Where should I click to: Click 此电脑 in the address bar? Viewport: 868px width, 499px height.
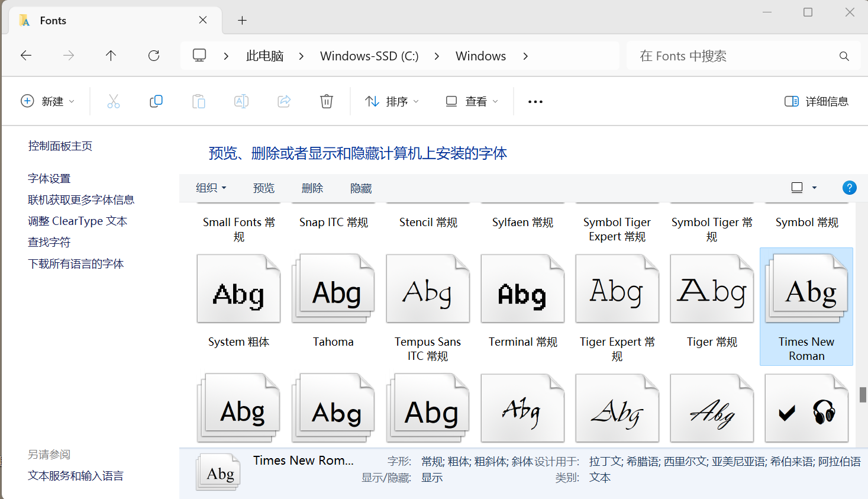[264, 56]
